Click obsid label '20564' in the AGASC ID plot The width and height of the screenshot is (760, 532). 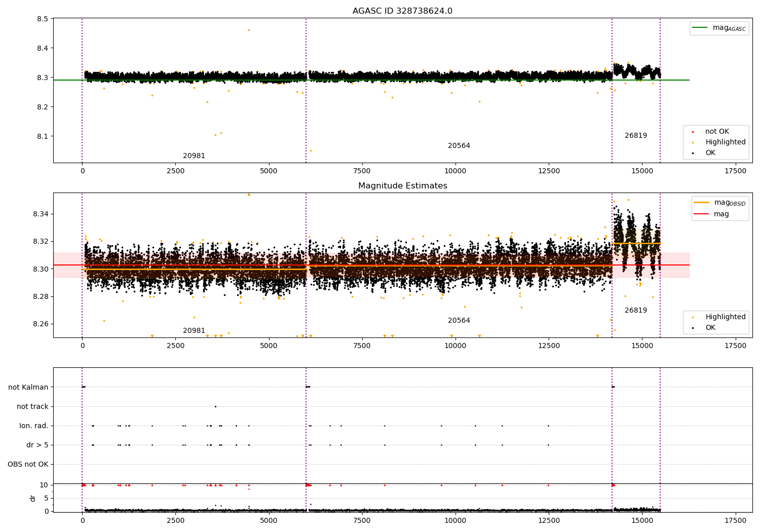tap(459, 146)
